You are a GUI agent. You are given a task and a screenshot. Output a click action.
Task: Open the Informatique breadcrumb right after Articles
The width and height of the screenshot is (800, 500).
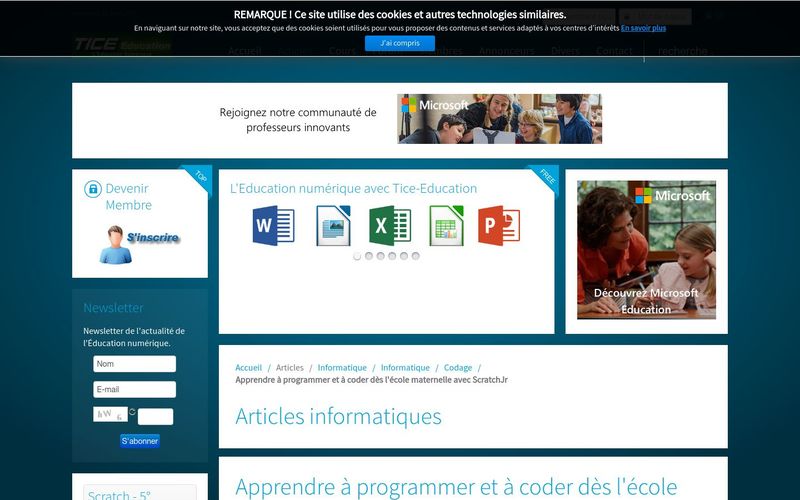click(342, 368)
